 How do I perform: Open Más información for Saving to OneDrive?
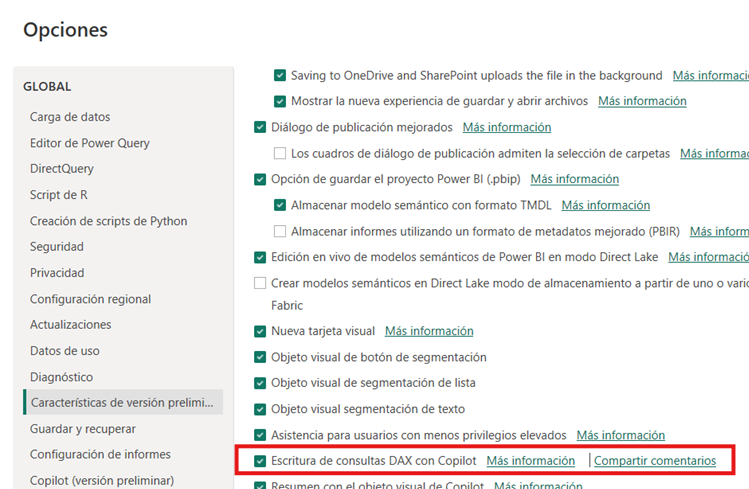[x=711, y=75]
